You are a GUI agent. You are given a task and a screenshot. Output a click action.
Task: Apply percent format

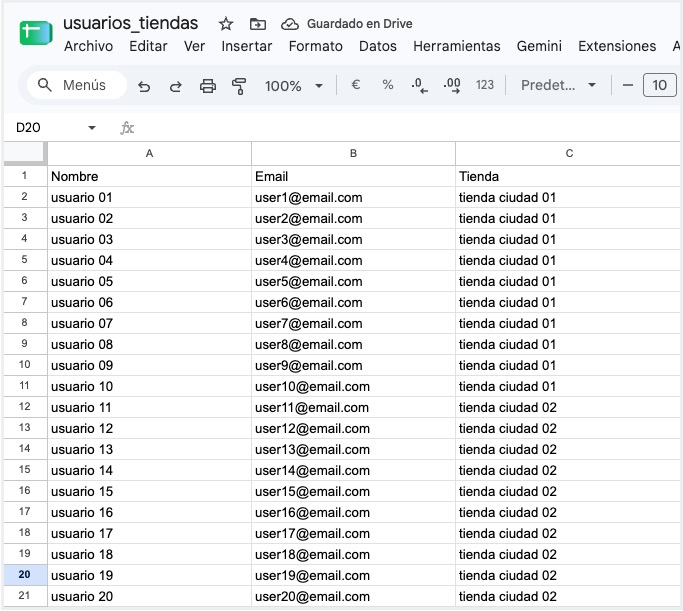click(388, 84)
